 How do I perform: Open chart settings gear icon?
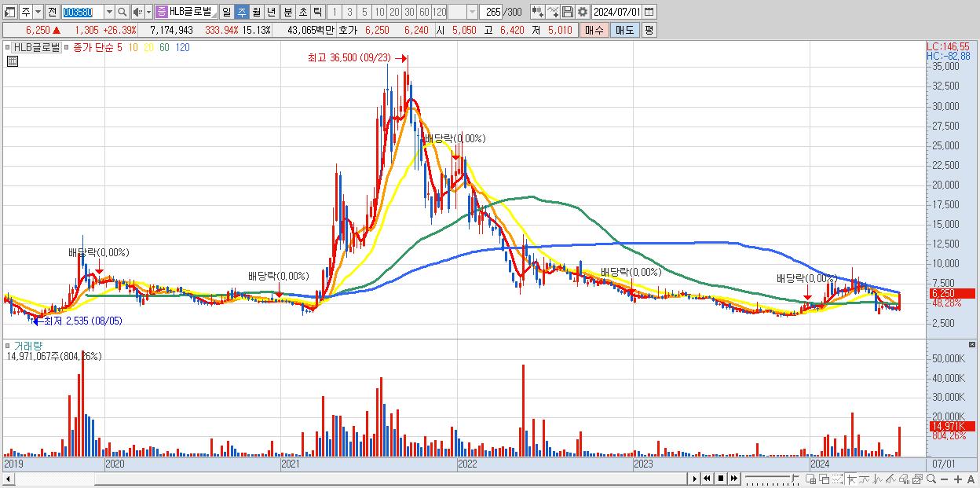(582, 12)
